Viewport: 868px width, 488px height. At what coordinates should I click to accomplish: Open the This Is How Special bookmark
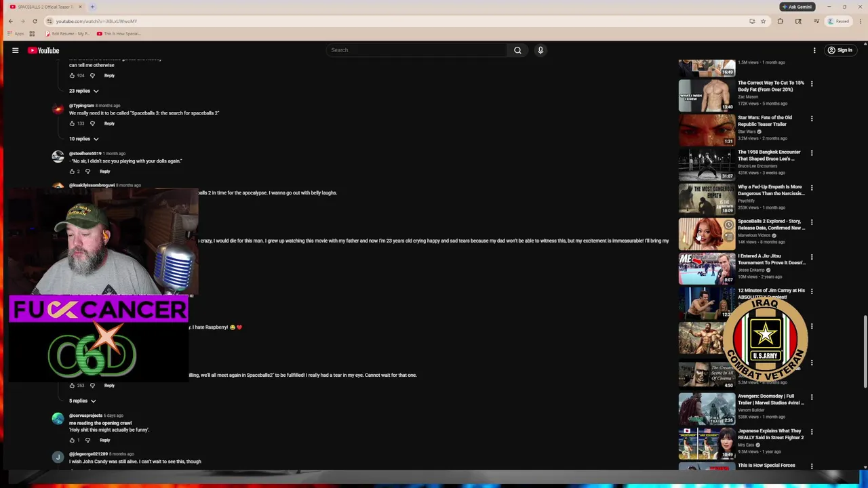tap(118, 33)
